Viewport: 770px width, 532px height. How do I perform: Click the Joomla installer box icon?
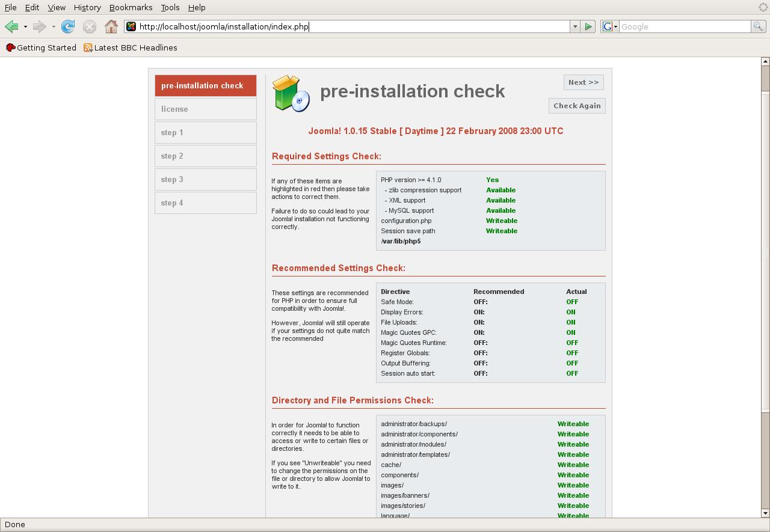pos(291,94)
